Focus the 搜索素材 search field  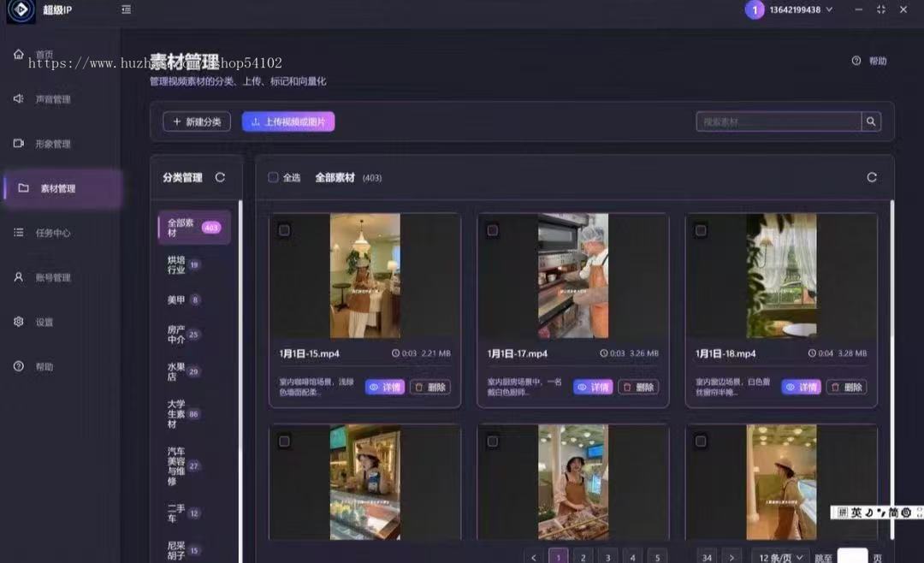coord(779,121)
